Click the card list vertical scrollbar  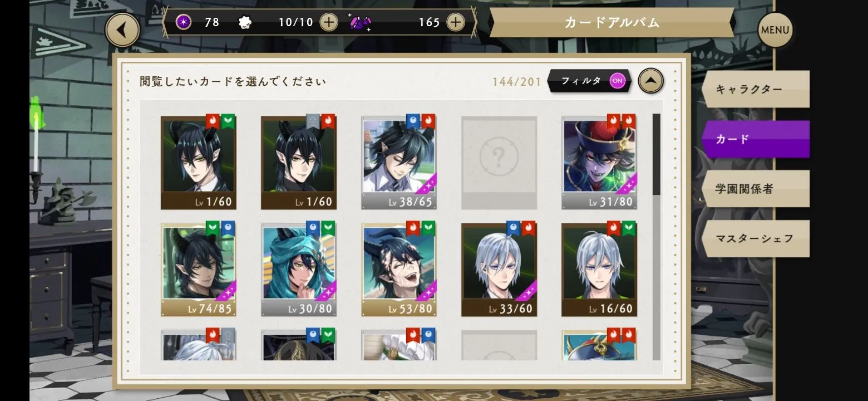click(x=657, y=237)
